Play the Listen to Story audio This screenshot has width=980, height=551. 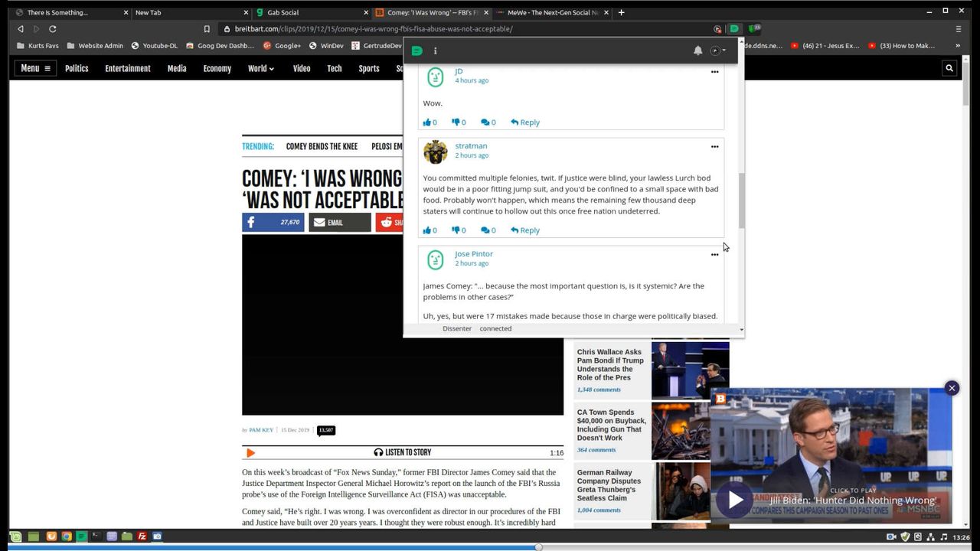(x=250, y=453)
